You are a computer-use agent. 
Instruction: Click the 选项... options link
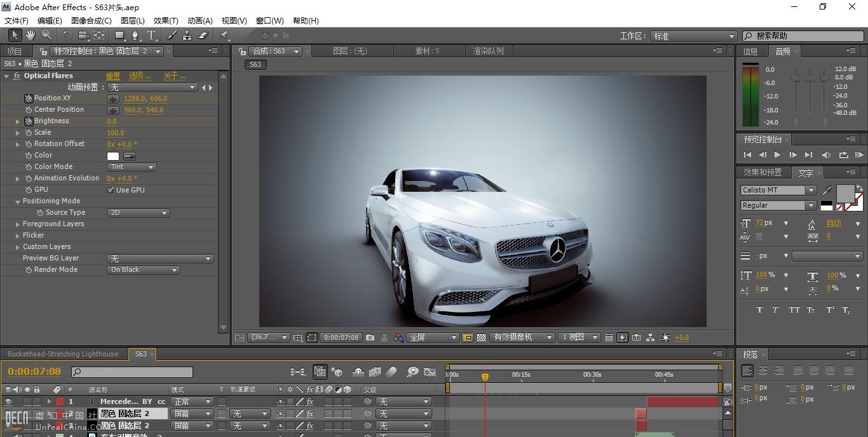coord(139,76)
